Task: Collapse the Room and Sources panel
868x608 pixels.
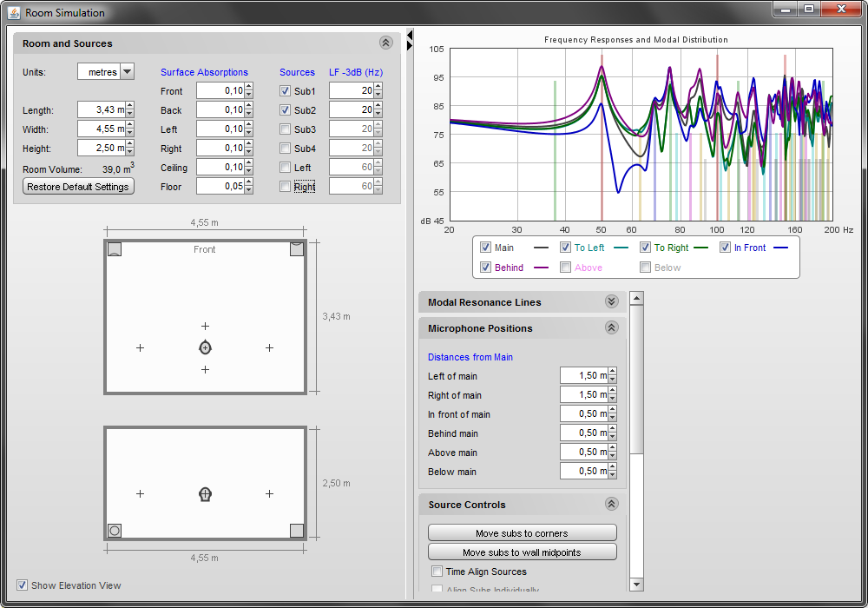Action: click(x=386, y=43)
